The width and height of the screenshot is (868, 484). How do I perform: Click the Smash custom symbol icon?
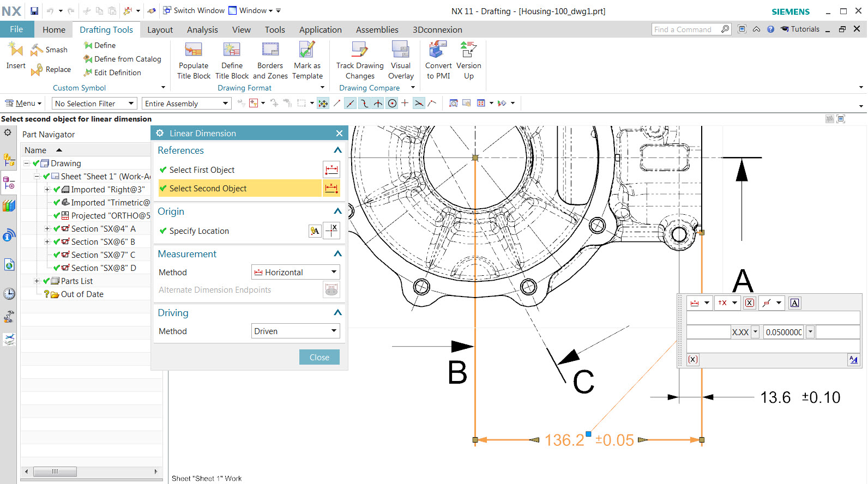37,50
